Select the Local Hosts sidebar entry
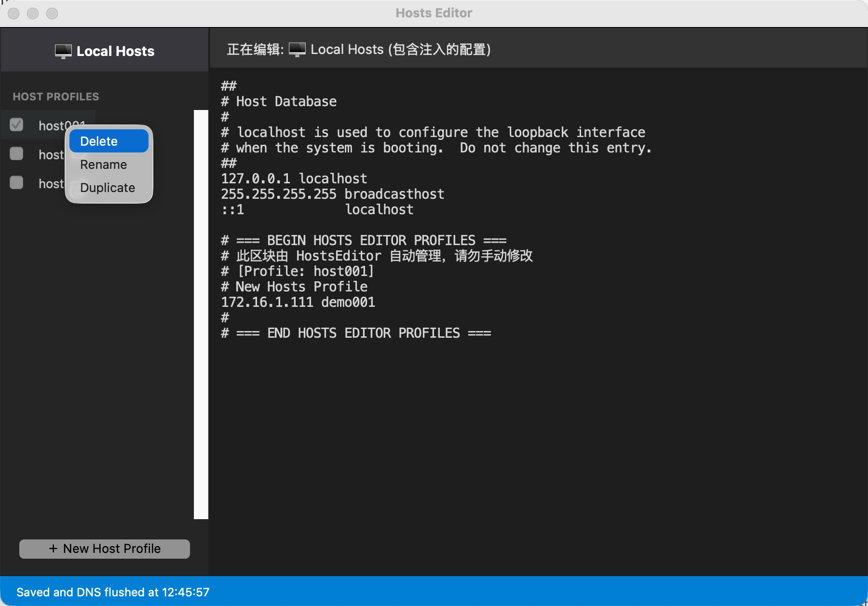The height and width of the screenshot is (606, 868). tap(105, 51)
